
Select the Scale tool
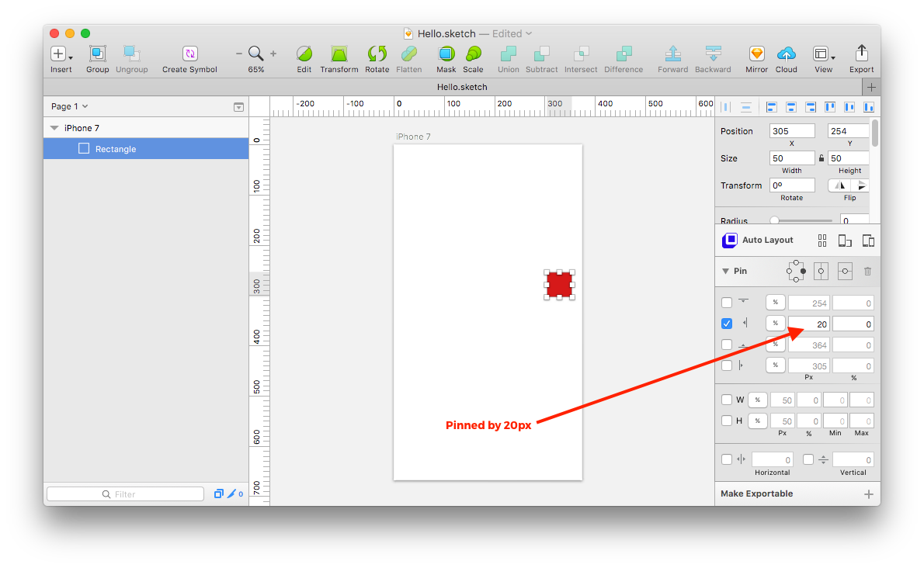pyautogui.click(x=473, y=54)
